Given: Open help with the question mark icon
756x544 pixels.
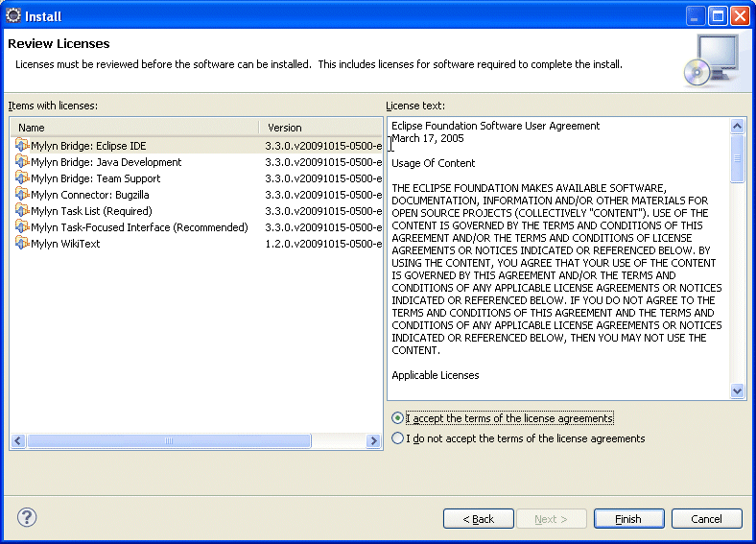Looking at the screenshot, I should coord(27,517).
